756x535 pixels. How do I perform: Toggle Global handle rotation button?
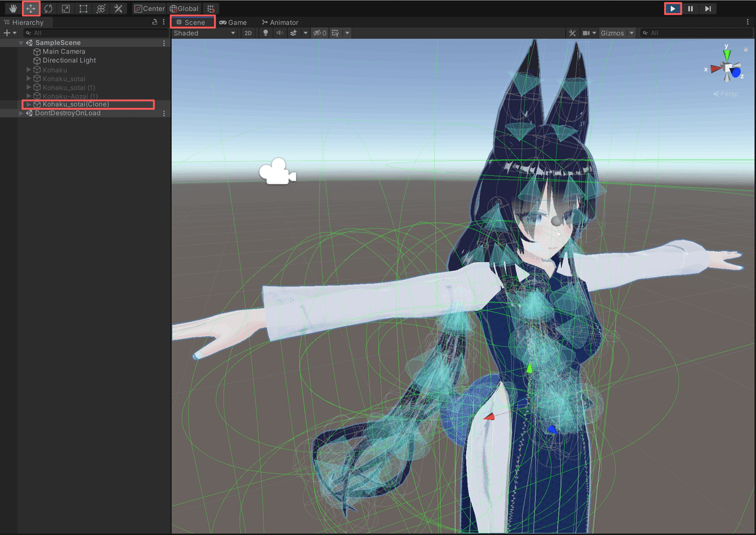pyautogui.click(x=184, y=9)
